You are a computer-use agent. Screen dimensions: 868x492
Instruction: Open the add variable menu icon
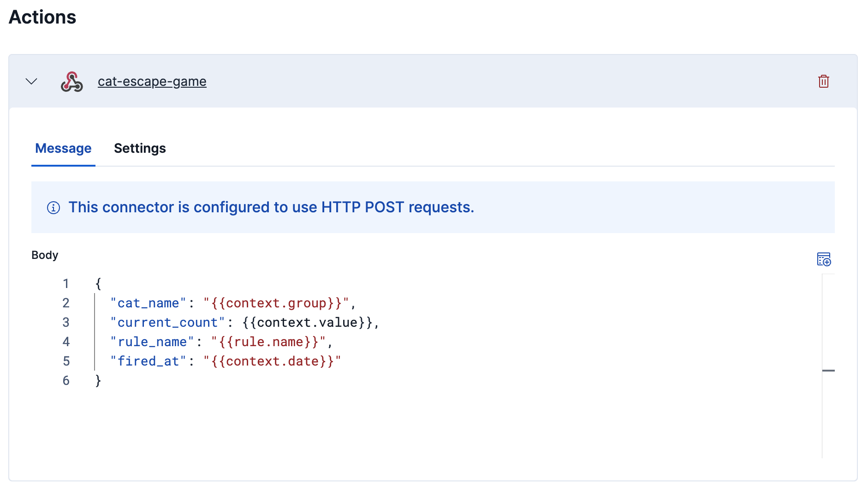point(824,259)
